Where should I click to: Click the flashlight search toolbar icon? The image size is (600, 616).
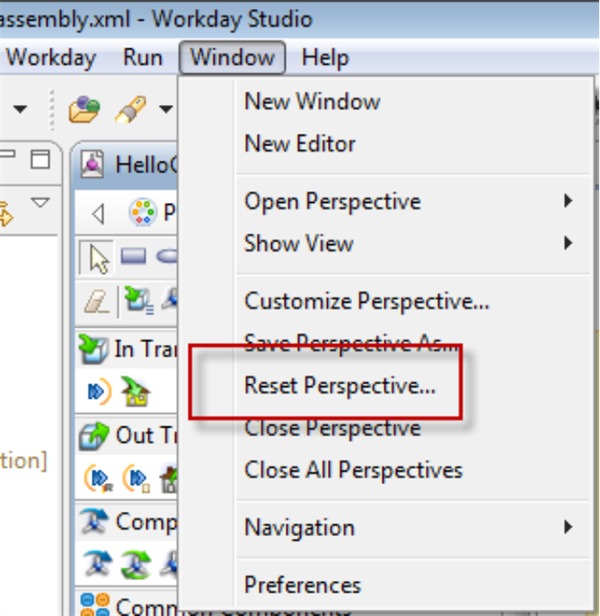pos(131,109)
